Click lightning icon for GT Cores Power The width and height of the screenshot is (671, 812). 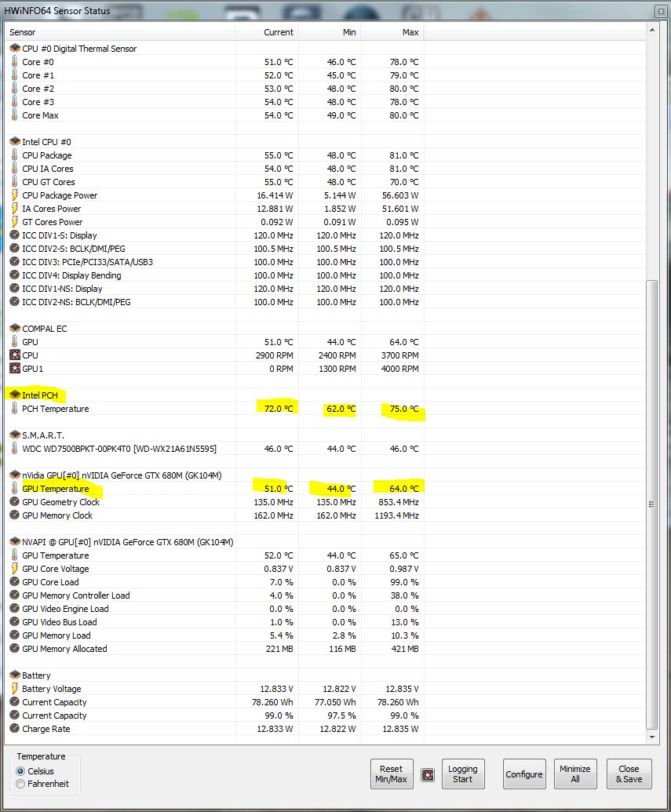(14, 222)
